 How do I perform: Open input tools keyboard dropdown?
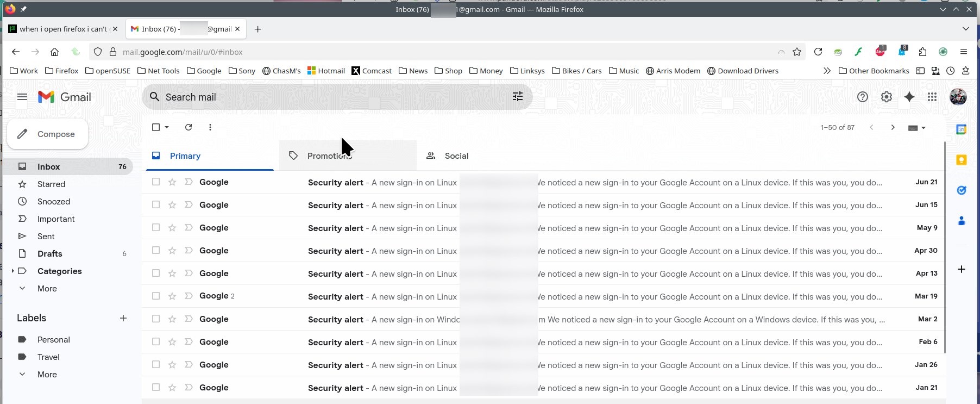click(917, 128)
